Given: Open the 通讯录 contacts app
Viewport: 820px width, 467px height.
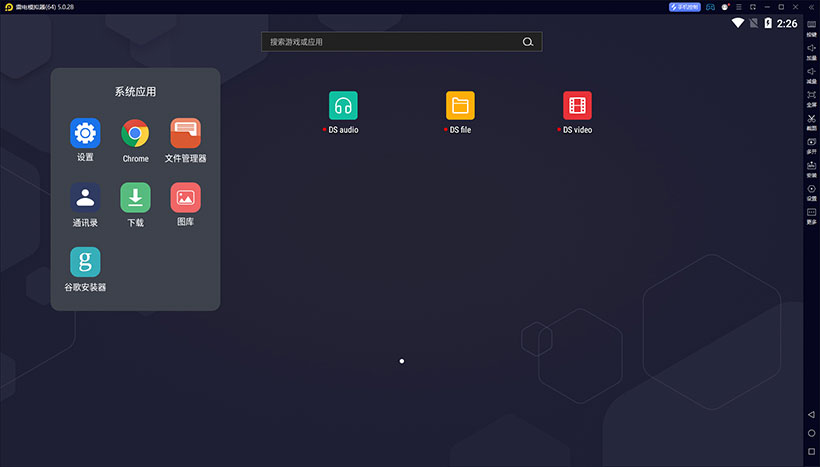Looking at the screenshot, I should click(85, 198).
